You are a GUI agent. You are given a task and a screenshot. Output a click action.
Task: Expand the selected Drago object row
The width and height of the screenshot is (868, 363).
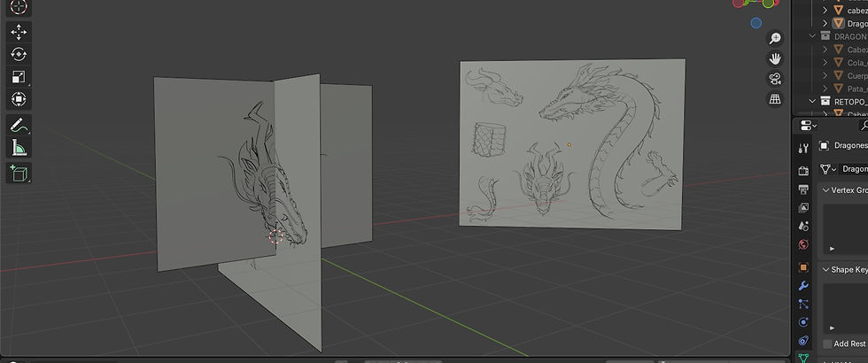825,23
